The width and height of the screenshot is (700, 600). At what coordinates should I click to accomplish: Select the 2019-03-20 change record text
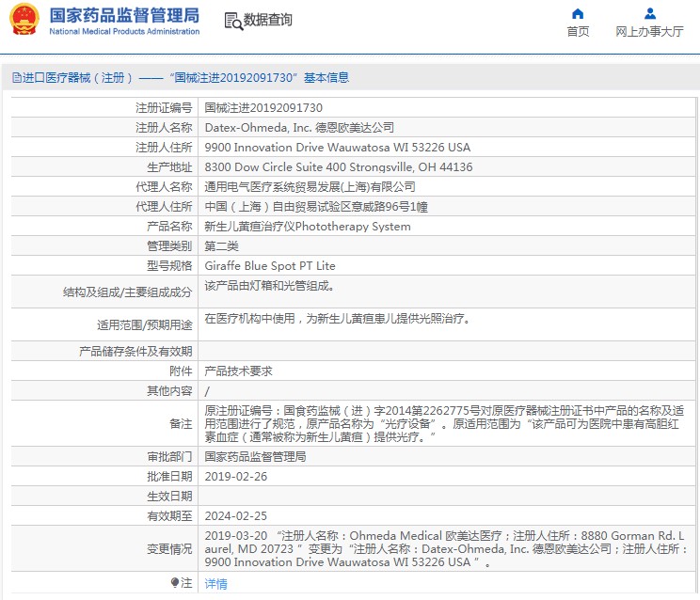[446, 548]
